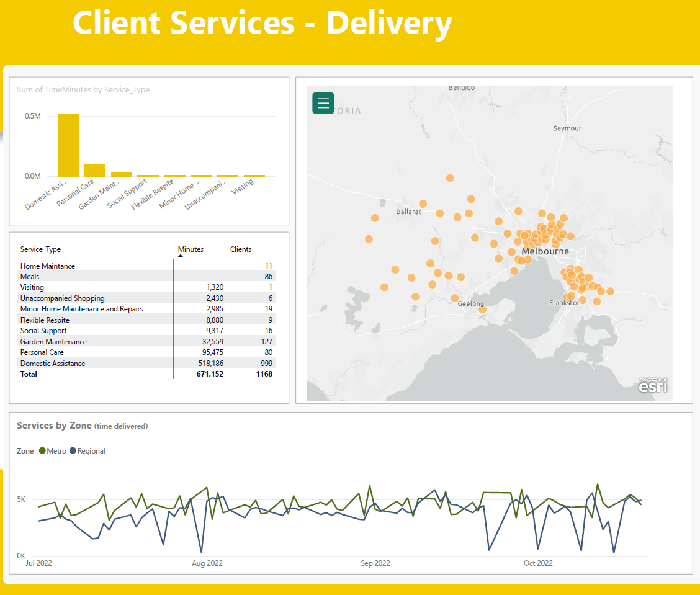This screenshot has width=700, height=595.
Task: Click the Melbourne label on map
Action: tap(545, 251)
